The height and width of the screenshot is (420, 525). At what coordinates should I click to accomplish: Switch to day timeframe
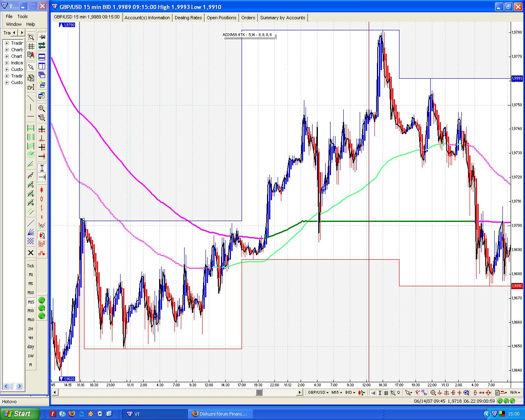pyautogui.click(x=31, y=347)
